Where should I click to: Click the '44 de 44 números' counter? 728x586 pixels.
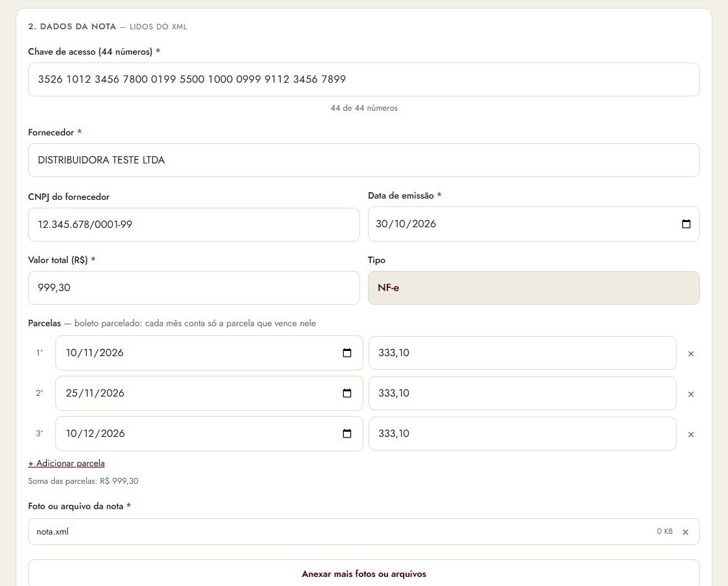pos(364,107)
